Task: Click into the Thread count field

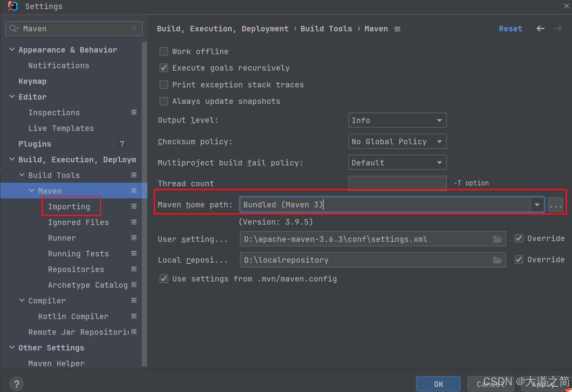Action: (x=397, y=183)
